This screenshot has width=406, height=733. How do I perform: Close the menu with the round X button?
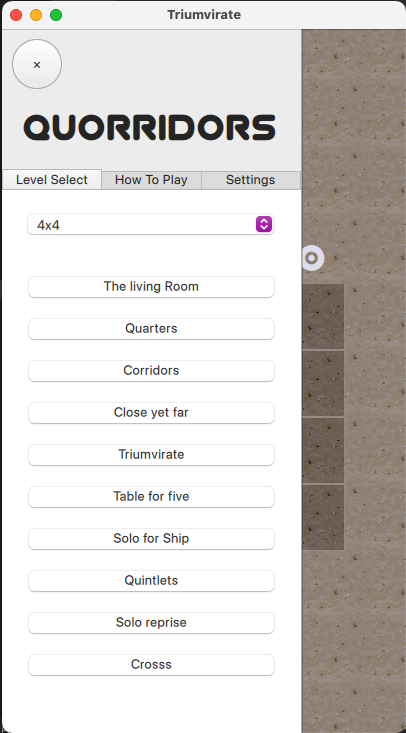[x=37, y=65]
